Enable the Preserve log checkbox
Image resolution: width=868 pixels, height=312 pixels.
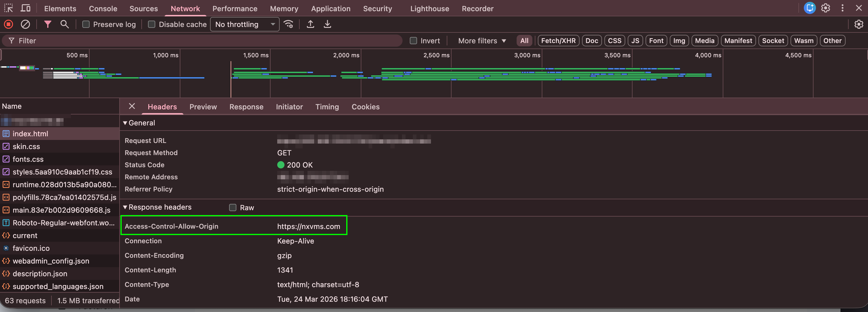86,24
